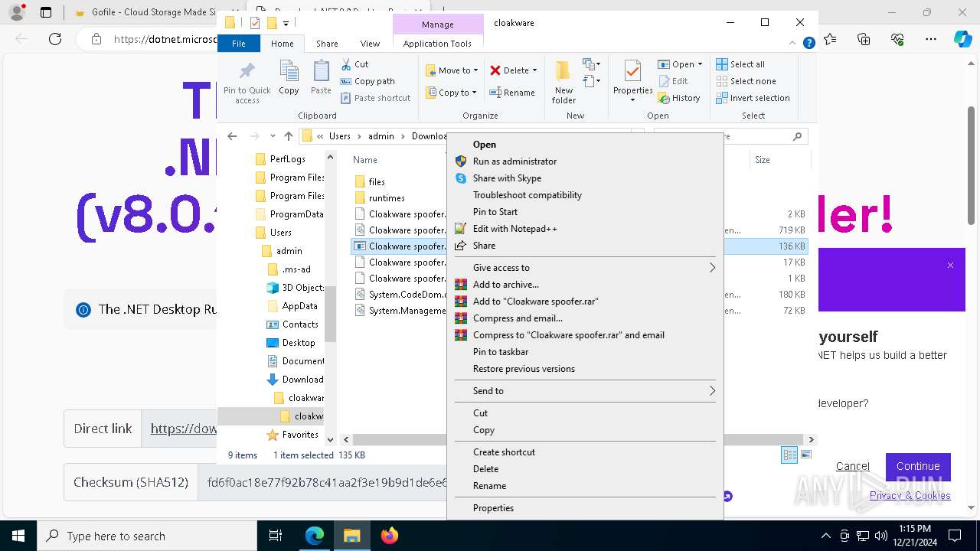Open Privacy & Cookies link
980x551 pixels.
pos(910,495)
